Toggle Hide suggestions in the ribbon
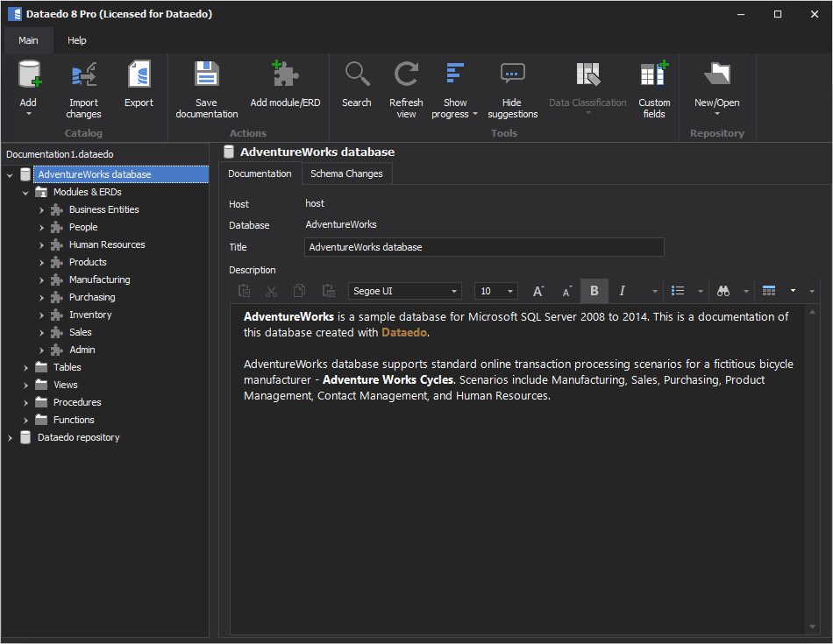 click(x=513, y=76)
